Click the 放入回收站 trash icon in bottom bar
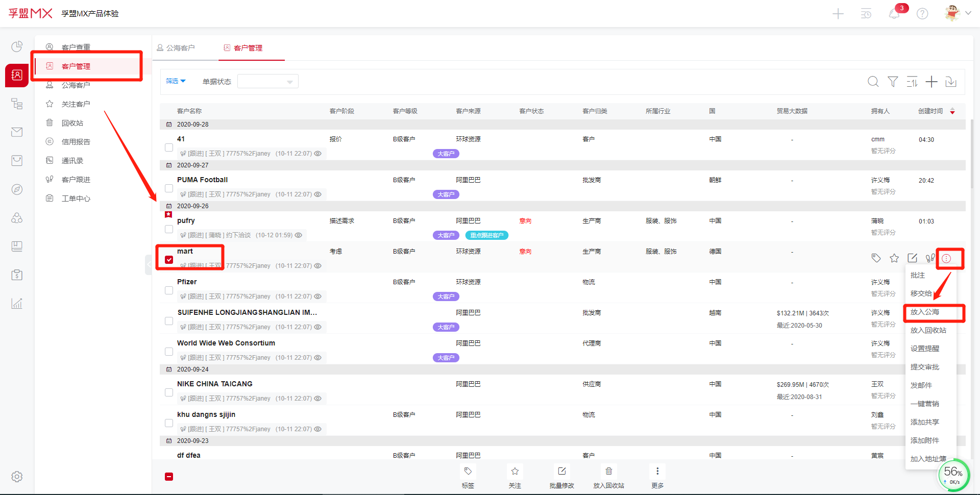The image size is (980, 495). [x=608, y=472]
